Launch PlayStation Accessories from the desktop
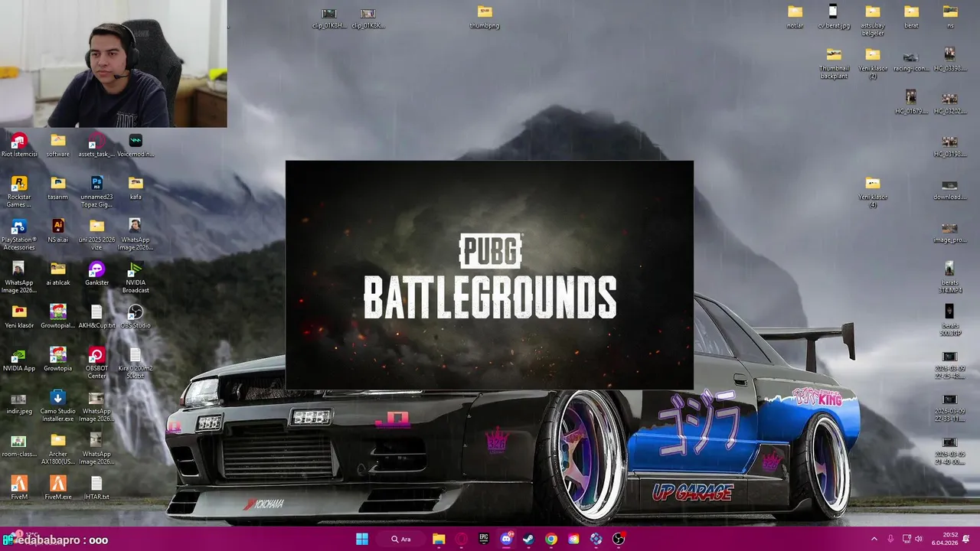This screenshot has width=980, height=551. coord(19,234)
